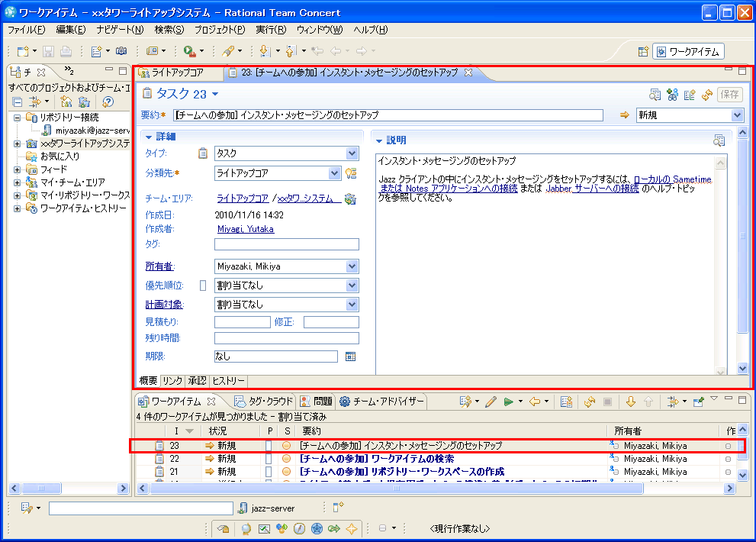Click the Refresh icon next to Save button
The image size is (756, 542).
point(707,95)
